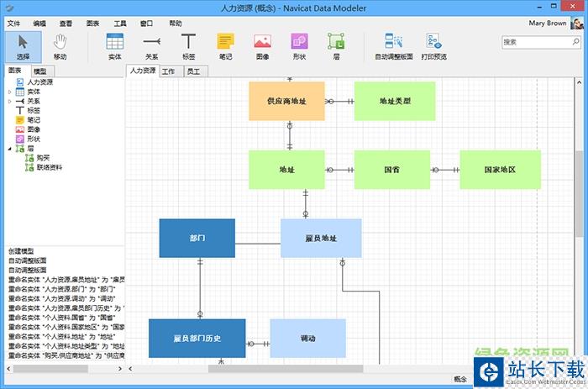
Task: Click the search magnifier icon
Action: [x=575, y=42]
